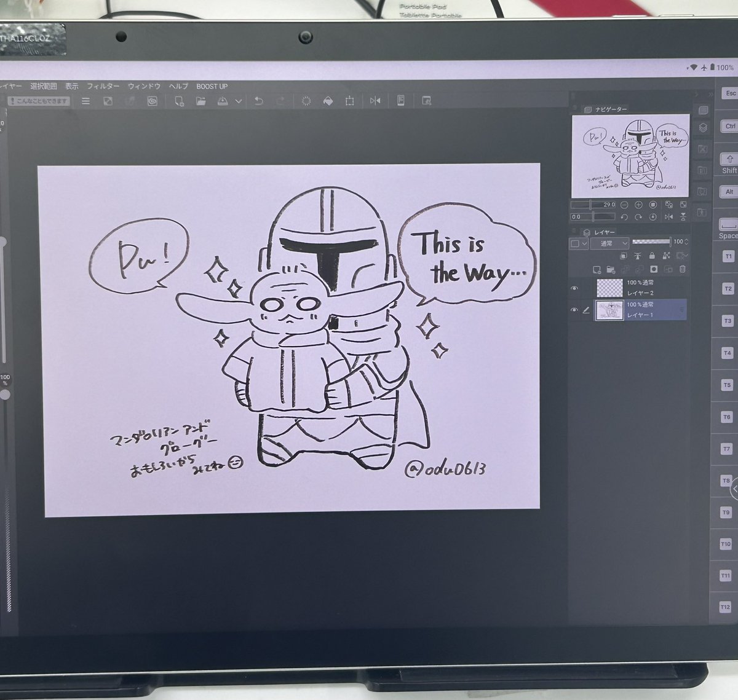Select the レイヤー 2 thumbnail
The width and height of the screenshot is (738, 700).
609,288
